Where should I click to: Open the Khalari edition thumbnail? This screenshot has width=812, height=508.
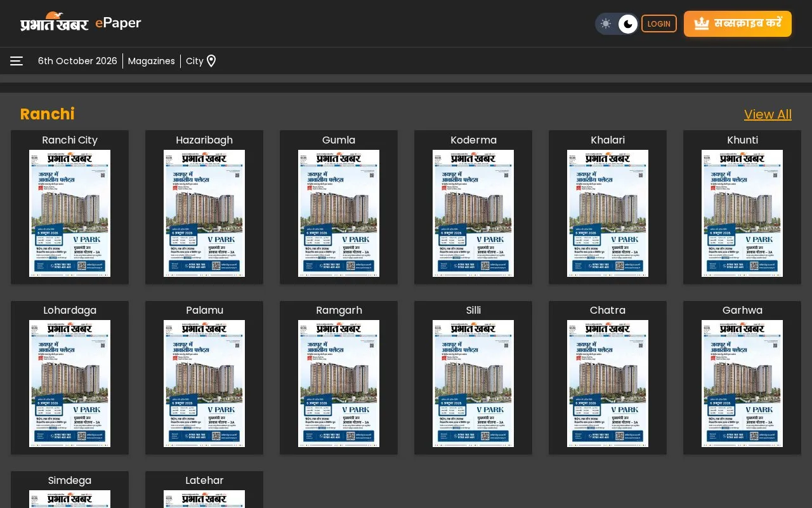coord(608,213)
